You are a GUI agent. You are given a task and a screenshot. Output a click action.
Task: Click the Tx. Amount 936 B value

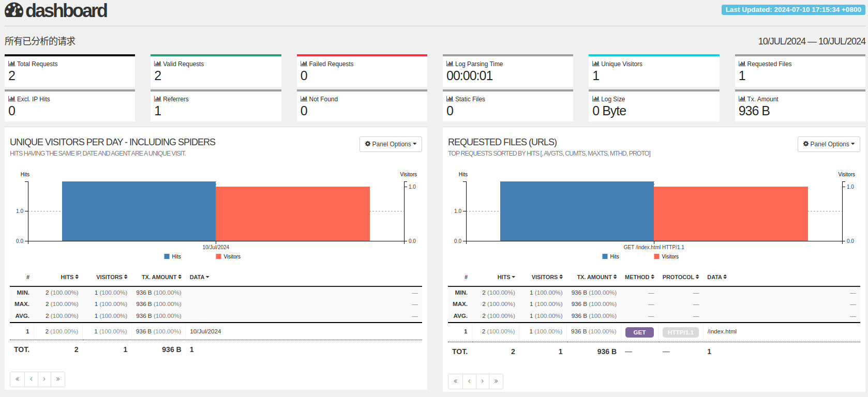(754, 111)
